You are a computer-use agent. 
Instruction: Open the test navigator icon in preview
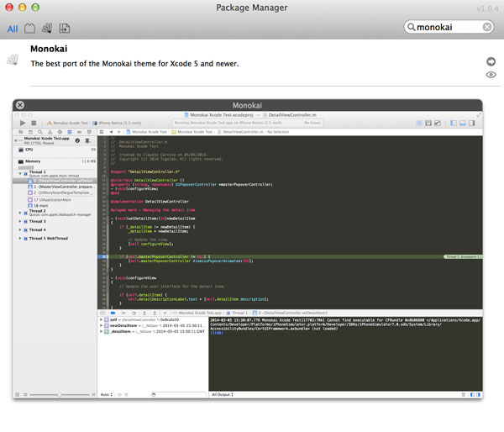point(60,132)
